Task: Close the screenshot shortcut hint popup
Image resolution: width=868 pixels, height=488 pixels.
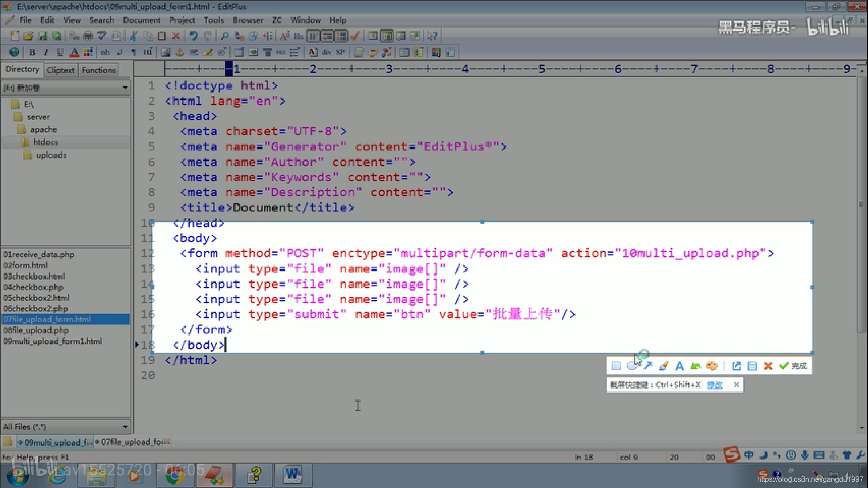Action: click(x=736, y=385)
